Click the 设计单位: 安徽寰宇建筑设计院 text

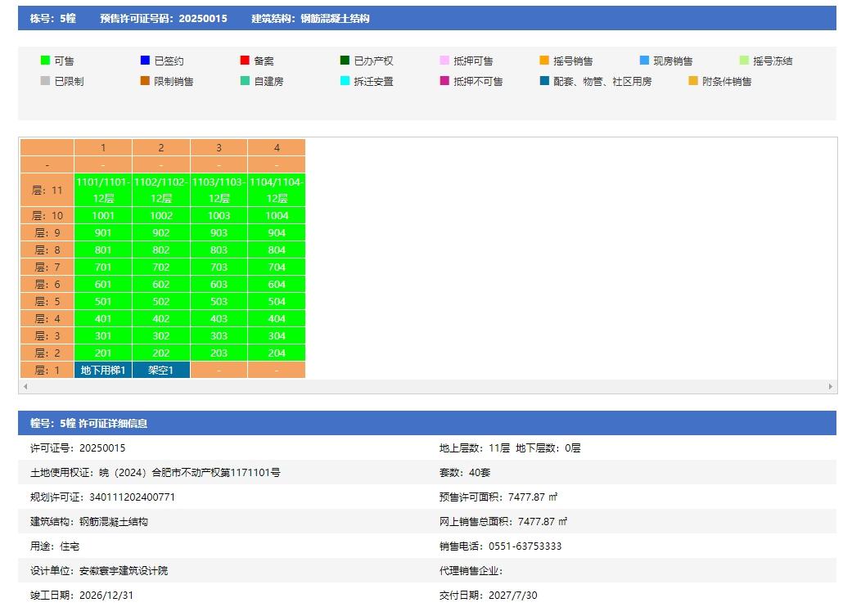click(99, 570)
